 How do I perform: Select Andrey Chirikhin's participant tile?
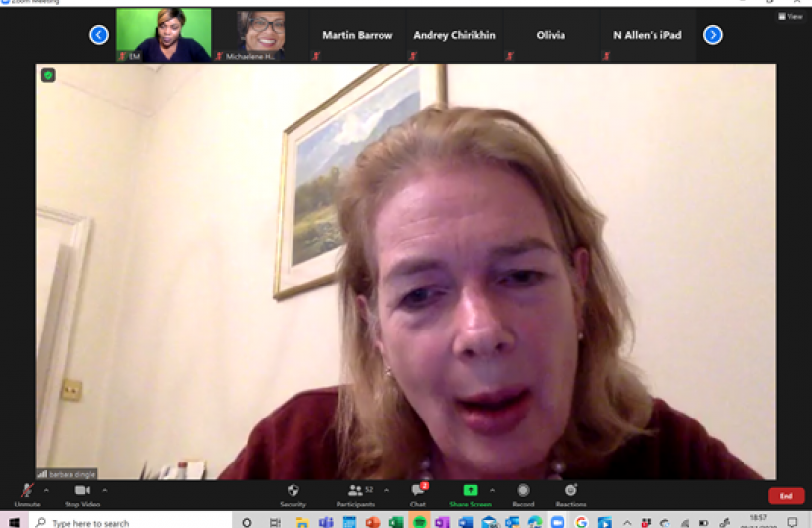tap(454, 36)
